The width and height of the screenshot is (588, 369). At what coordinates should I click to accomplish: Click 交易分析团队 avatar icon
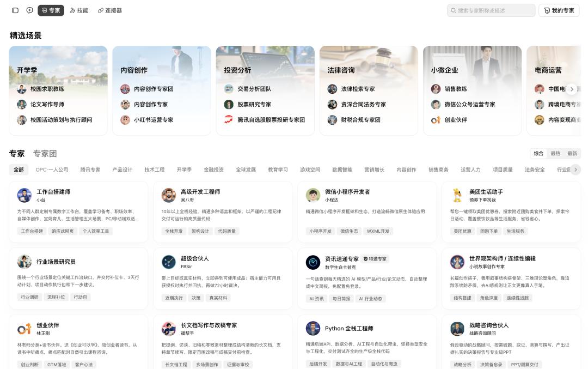[229, 89]
